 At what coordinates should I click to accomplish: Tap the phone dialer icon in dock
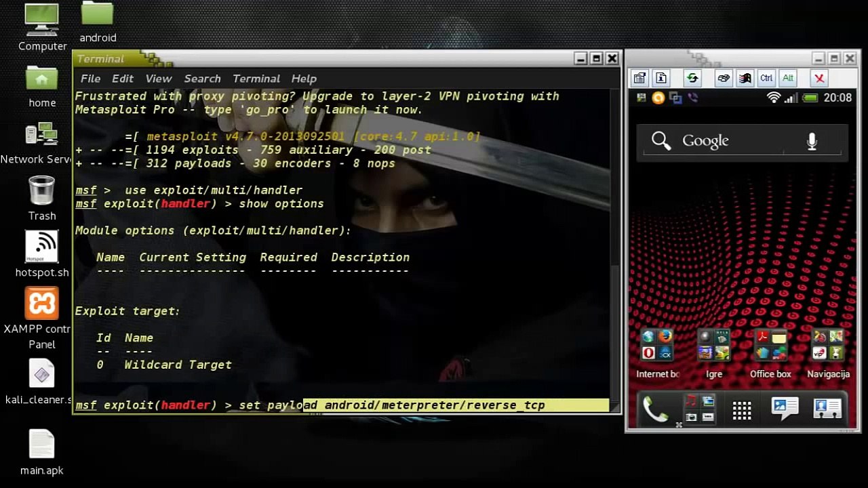pos(655,409)
